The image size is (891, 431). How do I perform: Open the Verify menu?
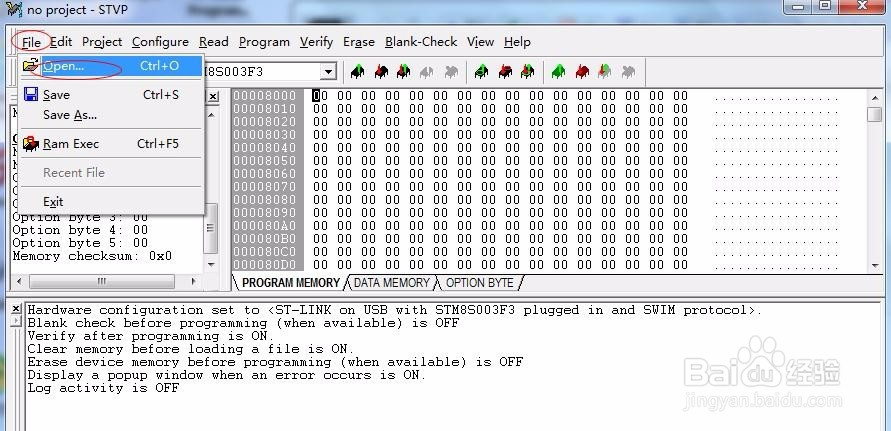pos(317,42)
